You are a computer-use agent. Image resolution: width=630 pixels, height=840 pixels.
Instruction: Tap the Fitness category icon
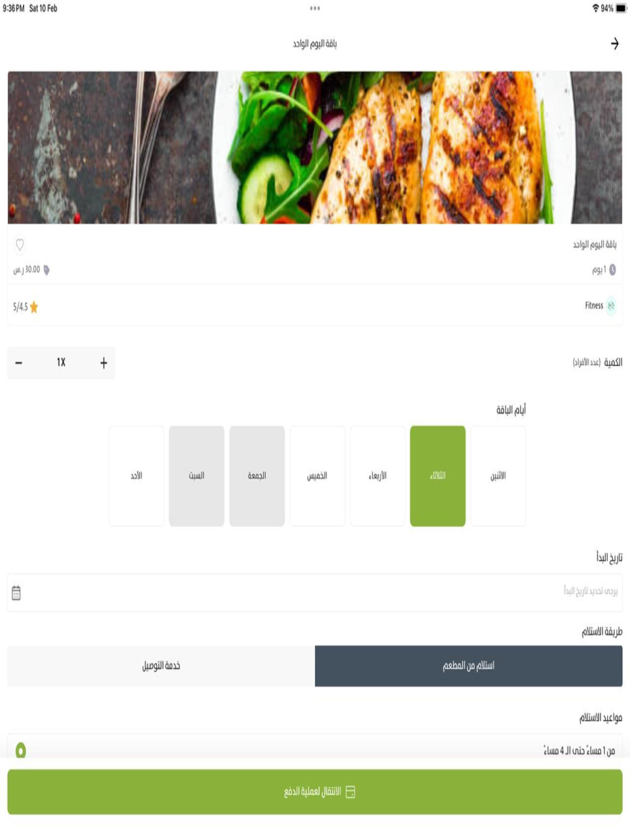611,306
